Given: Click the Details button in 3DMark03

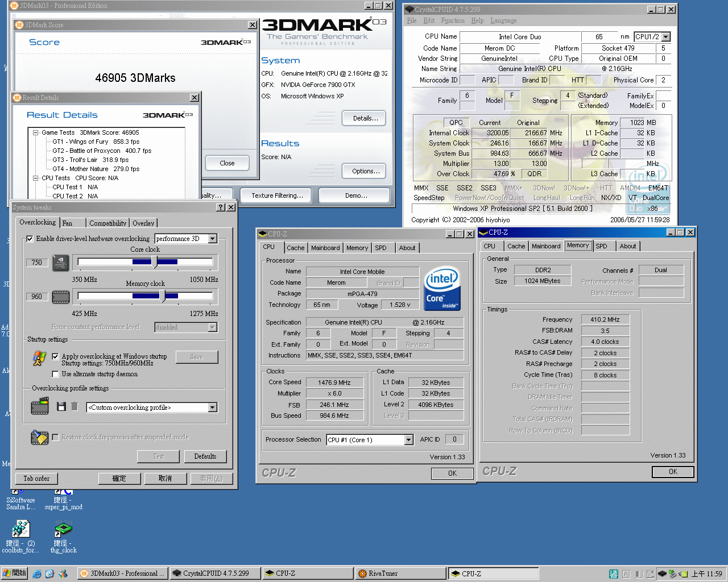Looking at the screenshot, I should [x=364, y=118].
